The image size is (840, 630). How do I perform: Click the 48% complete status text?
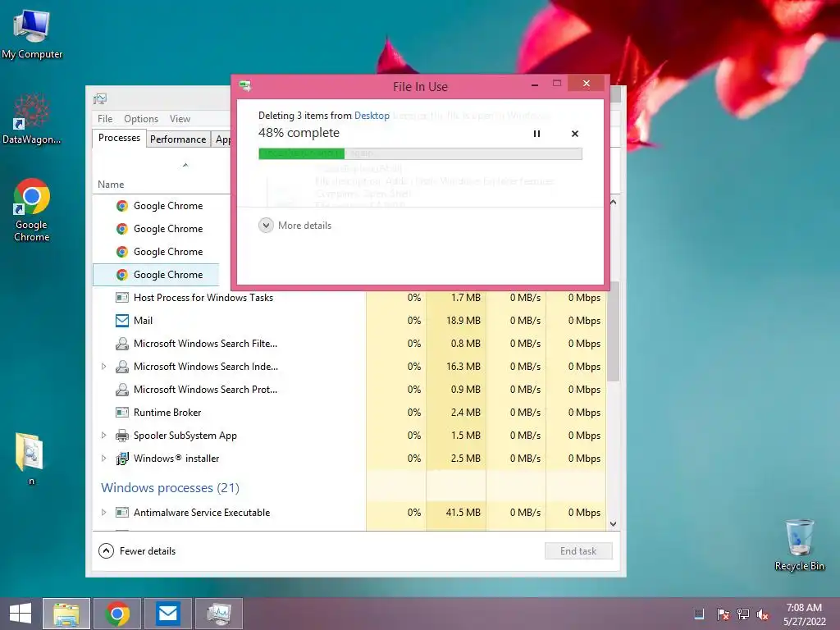pos(299,133)
